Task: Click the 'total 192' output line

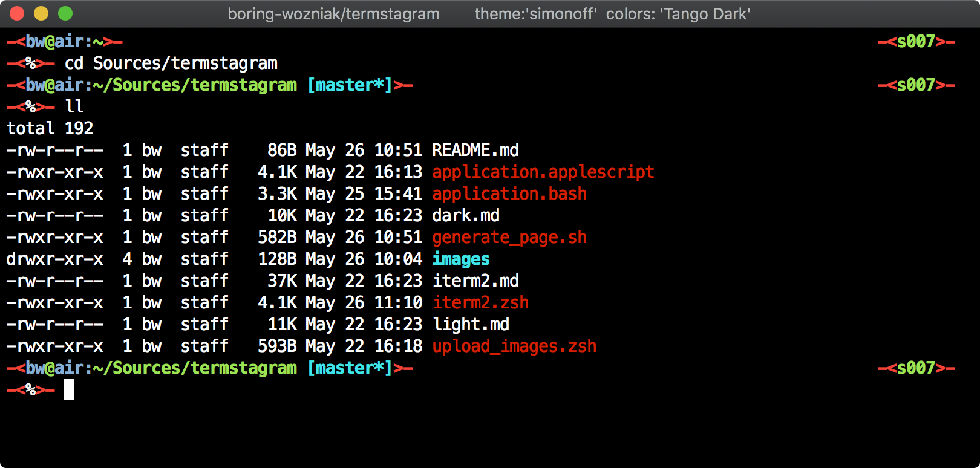Action: [50, 128]
